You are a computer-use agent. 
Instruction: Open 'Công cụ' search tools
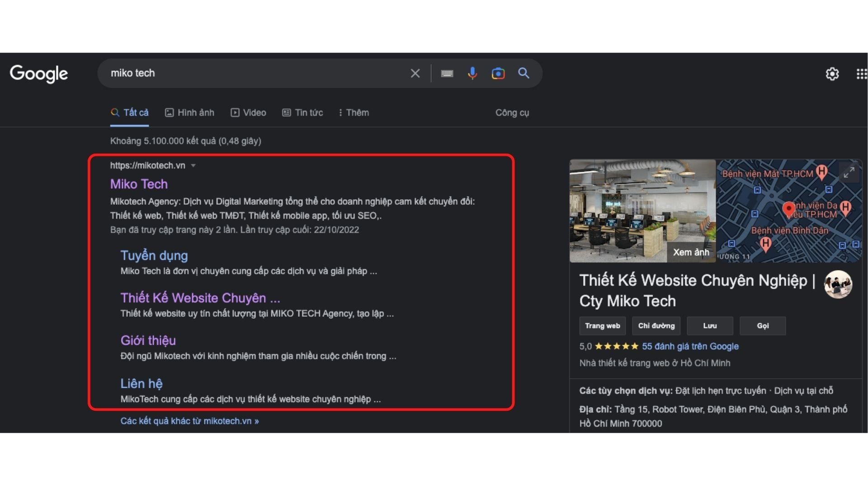pos(512,113)
